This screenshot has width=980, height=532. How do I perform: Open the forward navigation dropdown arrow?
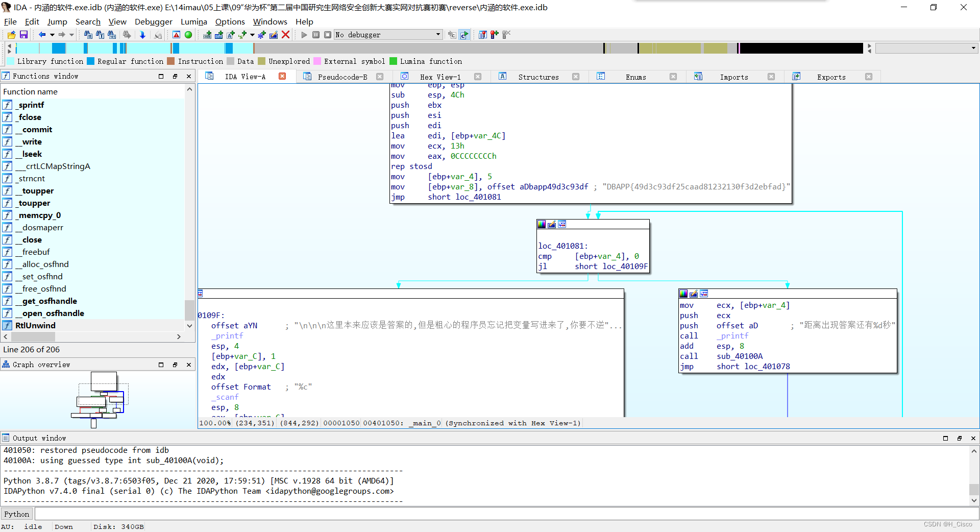[x=71, y=35]
